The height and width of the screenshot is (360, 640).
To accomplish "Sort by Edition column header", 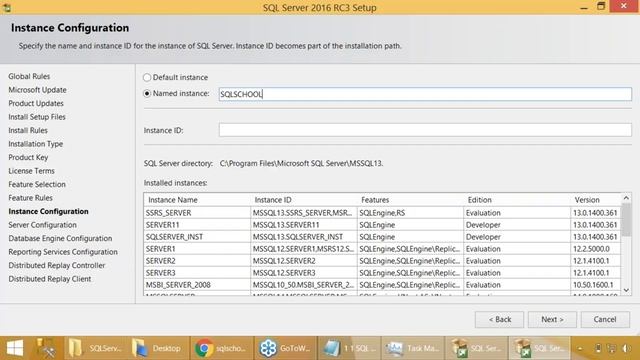I will (517, 200).
